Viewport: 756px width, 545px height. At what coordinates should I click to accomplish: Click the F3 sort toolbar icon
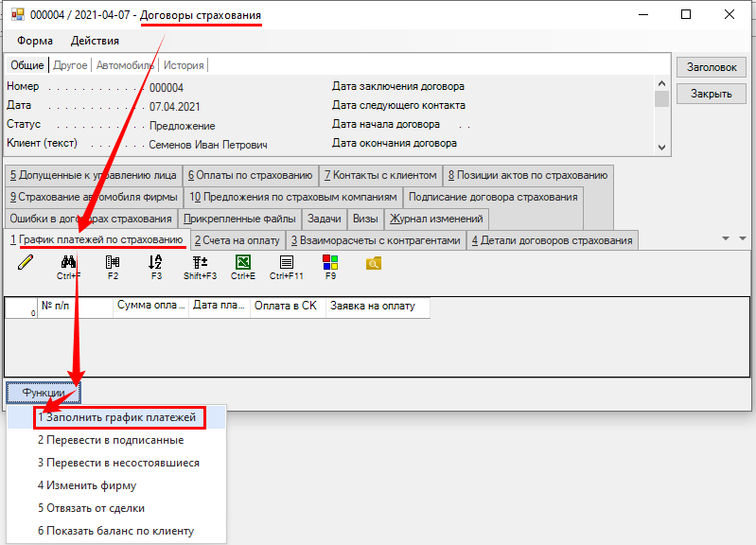(156, 262)
